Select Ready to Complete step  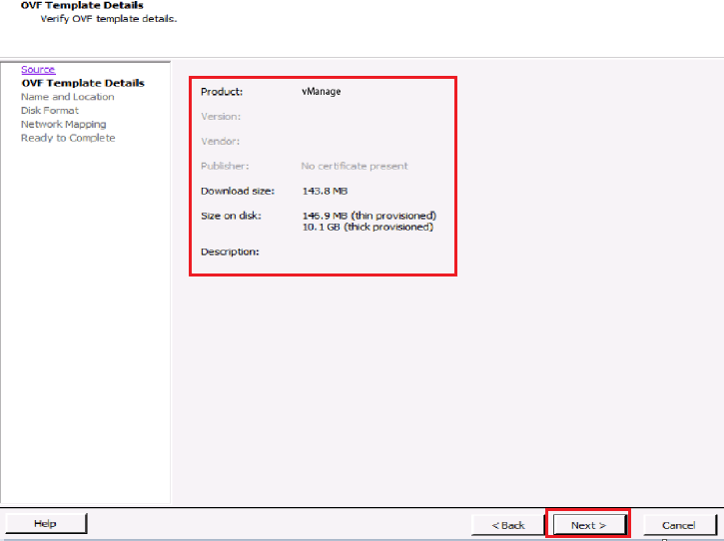click(x=68, y=138)
